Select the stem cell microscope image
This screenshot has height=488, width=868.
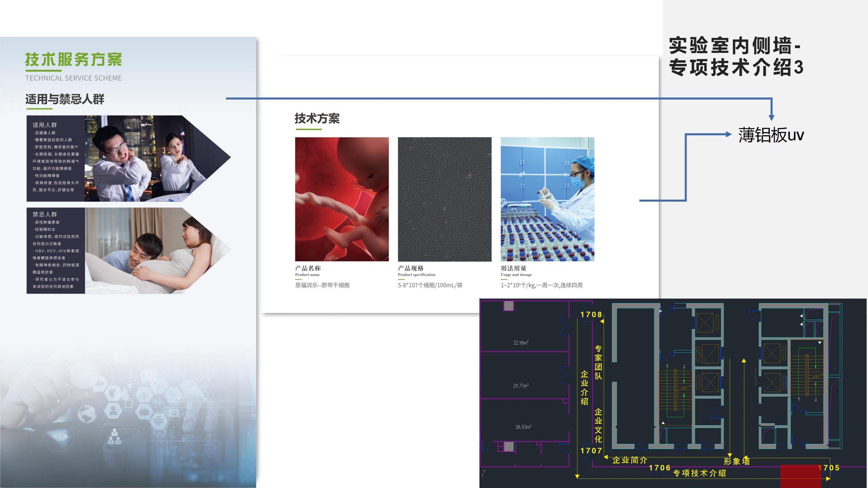(445, 199)
